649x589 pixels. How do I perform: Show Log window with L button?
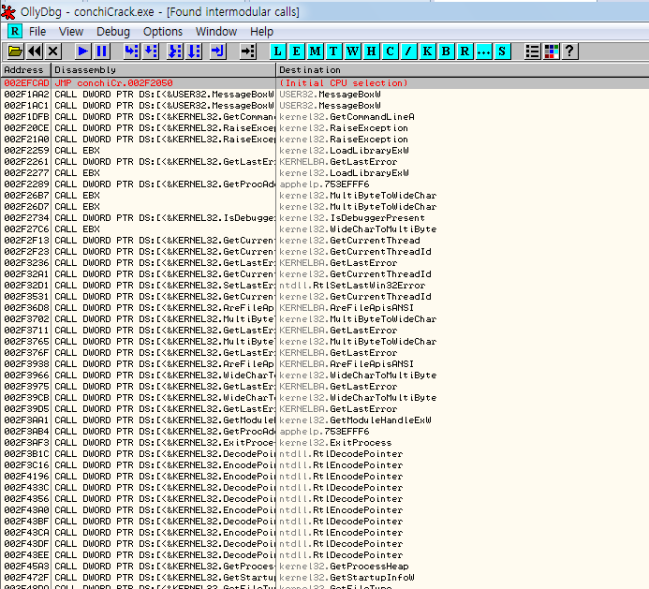tap(279, 51)
